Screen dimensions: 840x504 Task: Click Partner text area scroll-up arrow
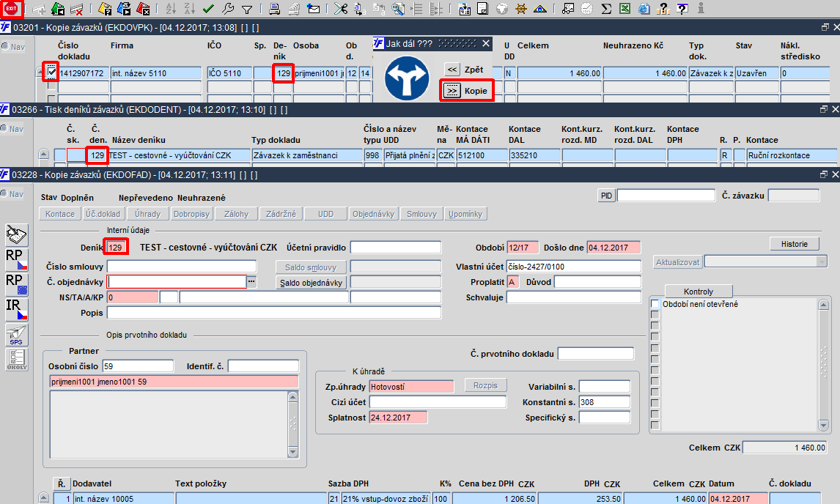pos(292,397)
